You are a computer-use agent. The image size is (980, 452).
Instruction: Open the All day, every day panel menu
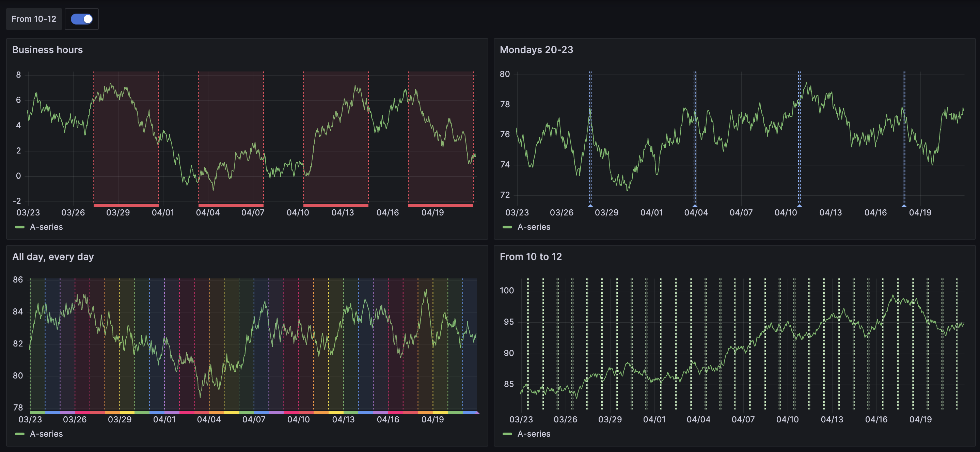[x=53, y=257]
